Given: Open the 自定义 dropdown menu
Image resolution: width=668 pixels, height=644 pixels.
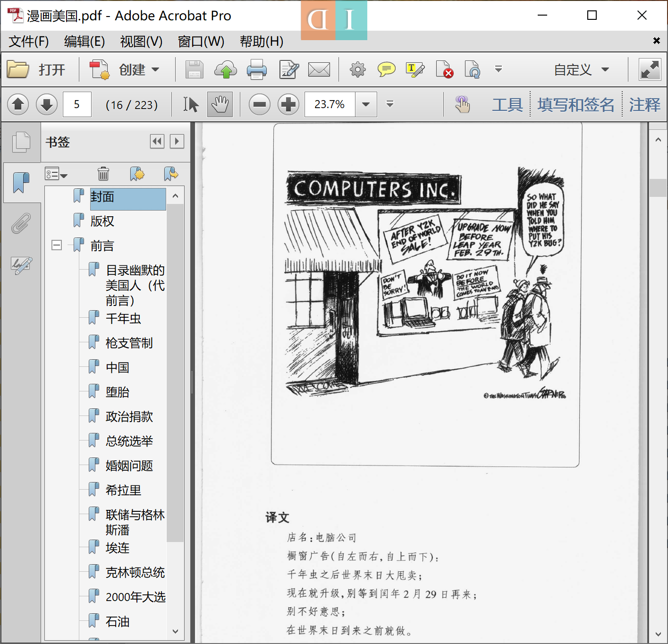Looking at the screenshot, I should (x=582, y=70).
